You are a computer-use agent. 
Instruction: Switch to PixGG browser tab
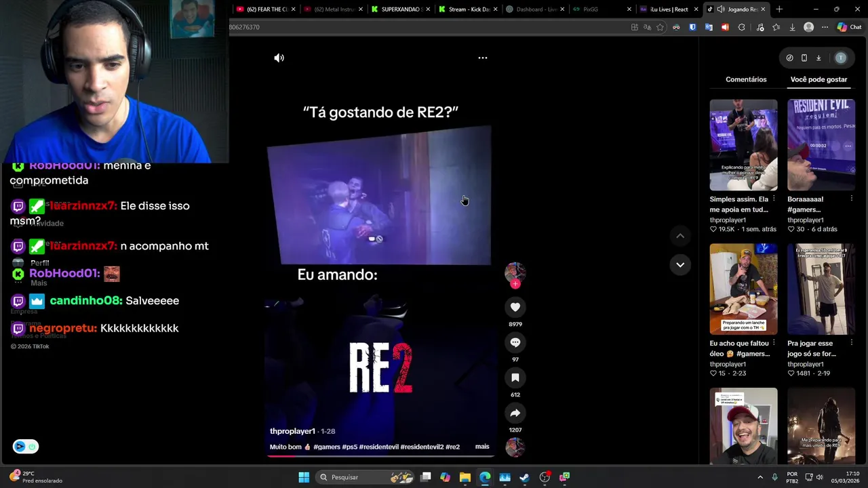point(602,9)
